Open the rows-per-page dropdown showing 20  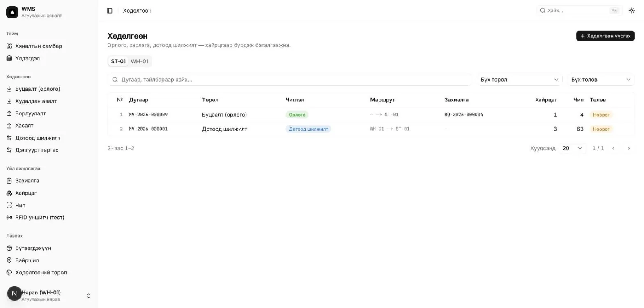point(573,148)
